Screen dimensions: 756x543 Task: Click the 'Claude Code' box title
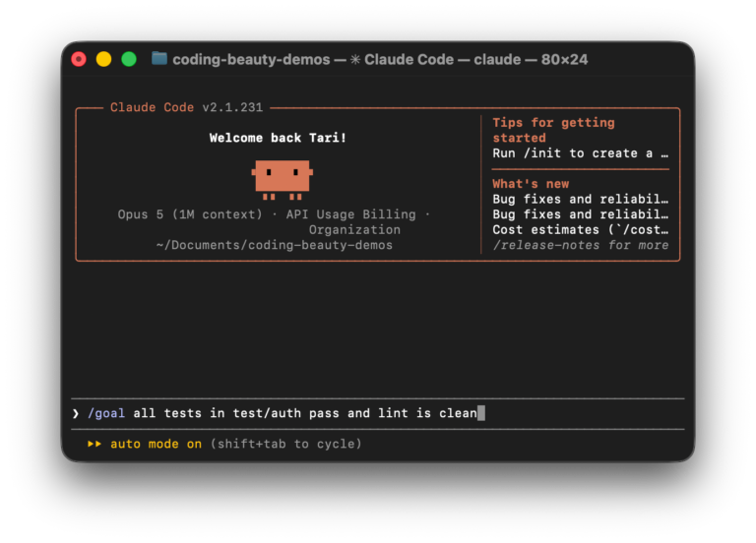(152, 107)
